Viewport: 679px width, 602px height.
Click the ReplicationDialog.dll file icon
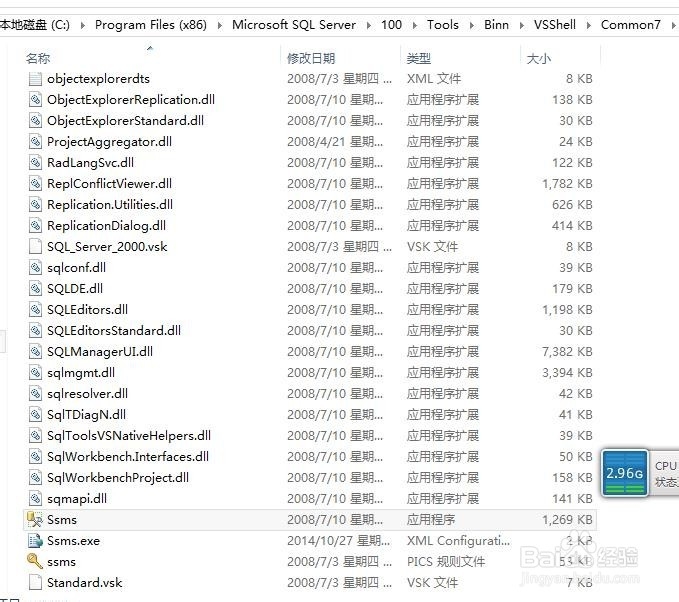coord(35,226)
